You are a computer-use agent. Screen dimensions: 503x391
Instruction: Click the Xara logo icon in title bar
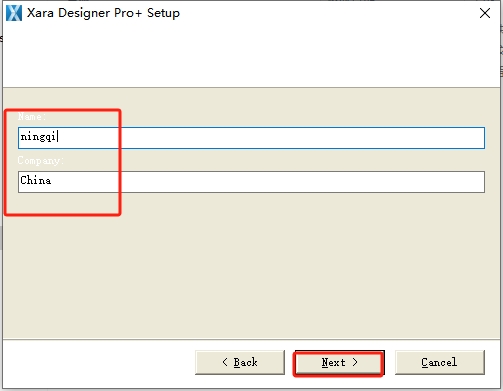click(x=14, y=13)
